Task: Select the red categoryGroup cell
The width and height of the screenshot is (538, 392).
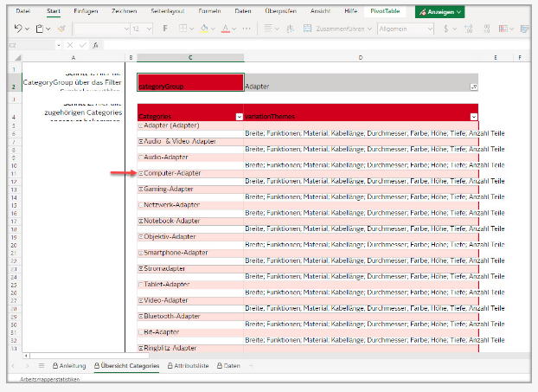Action: click(x=190, y=82)
